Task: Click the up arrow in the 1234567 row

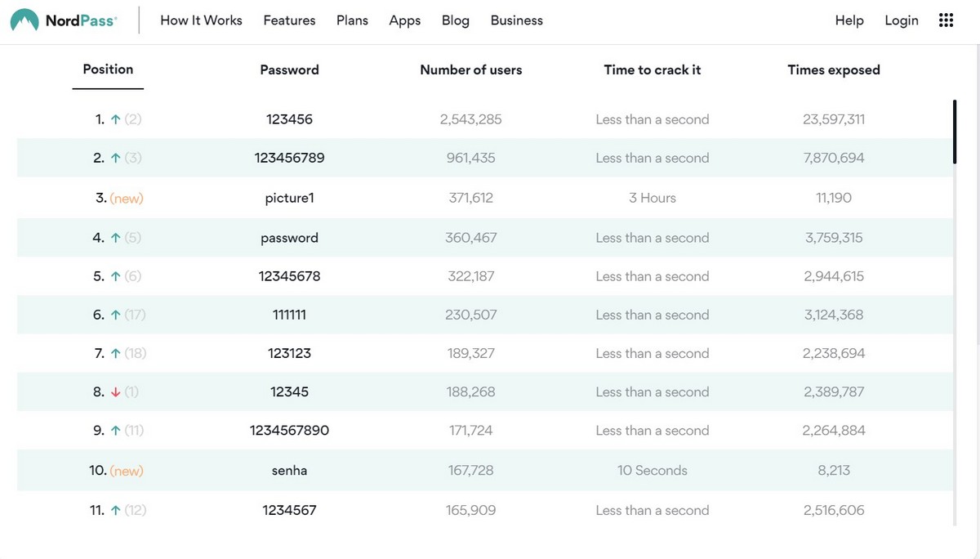Action: coord(115,511)
